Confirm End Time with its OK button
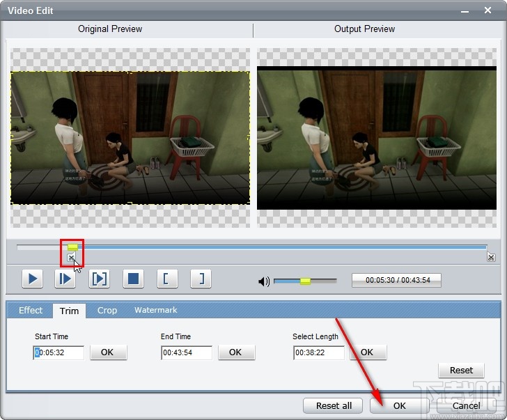The width and height of the screenshot is (507, 420). [237, 352]
